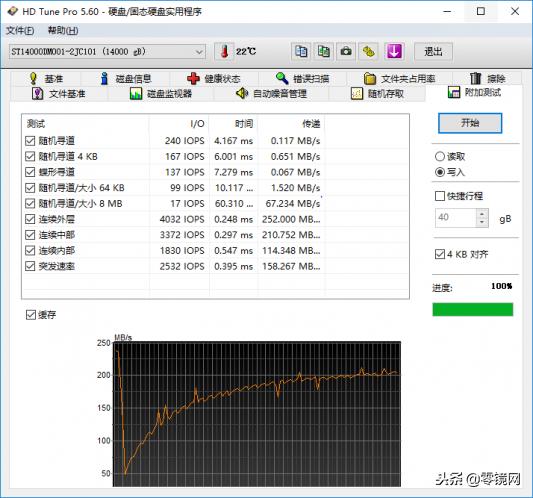
Task: Select the 写入 write radio button
Action: [440, 172]
